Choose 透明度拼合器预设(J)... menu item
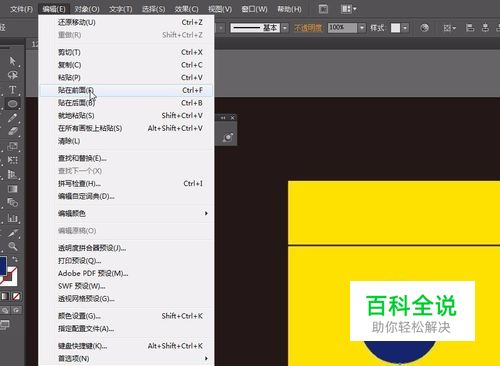Screen dimensions: 500x366 pos(126,248)
